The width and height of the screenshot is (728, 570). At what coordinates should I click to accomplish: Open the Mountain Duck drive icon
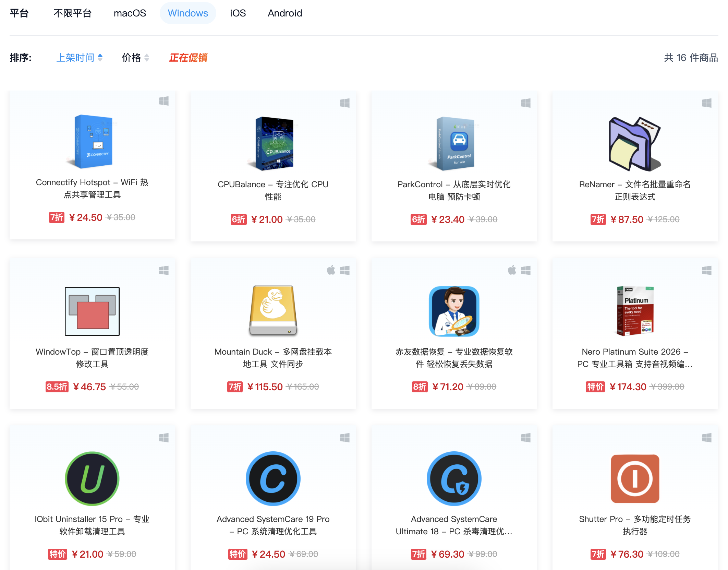273,310
